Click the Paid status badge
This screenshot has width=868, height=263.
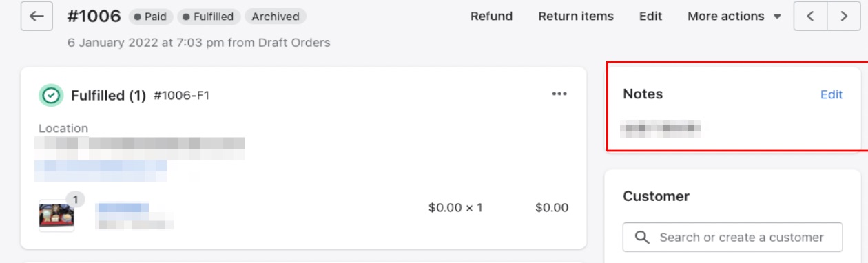150,16
